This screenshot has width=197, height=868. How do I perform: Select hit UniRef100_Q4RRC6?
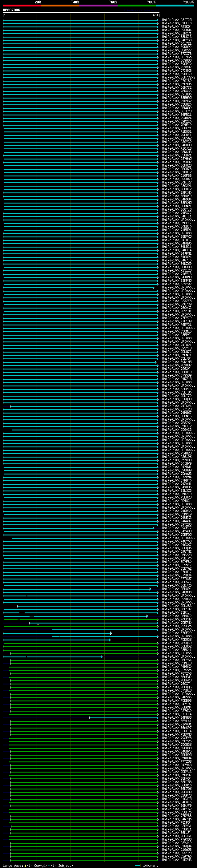(x=177, y=511)
